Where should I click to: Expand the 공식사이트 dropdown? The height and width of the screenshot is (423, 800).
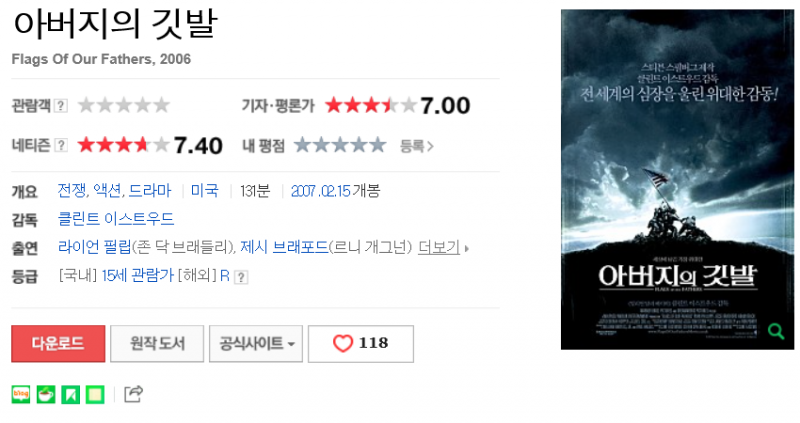click(256, 343)
